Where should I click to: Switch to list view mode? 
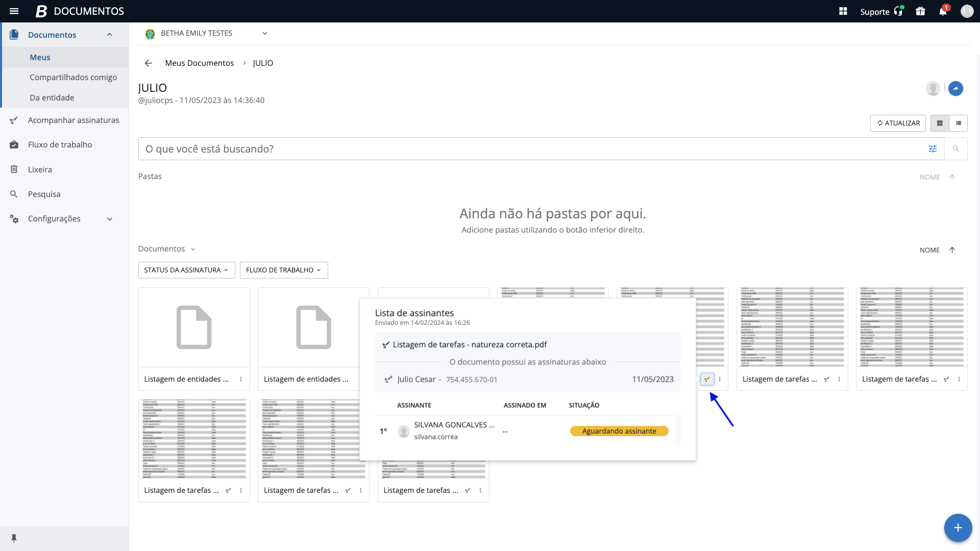(x=959, y=123)
